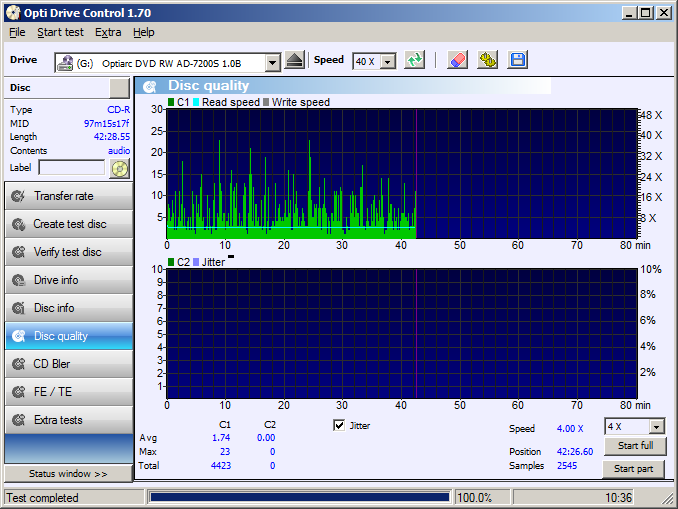Select the Create test disc option
678x509 pixels.
(x=69, y=224)
